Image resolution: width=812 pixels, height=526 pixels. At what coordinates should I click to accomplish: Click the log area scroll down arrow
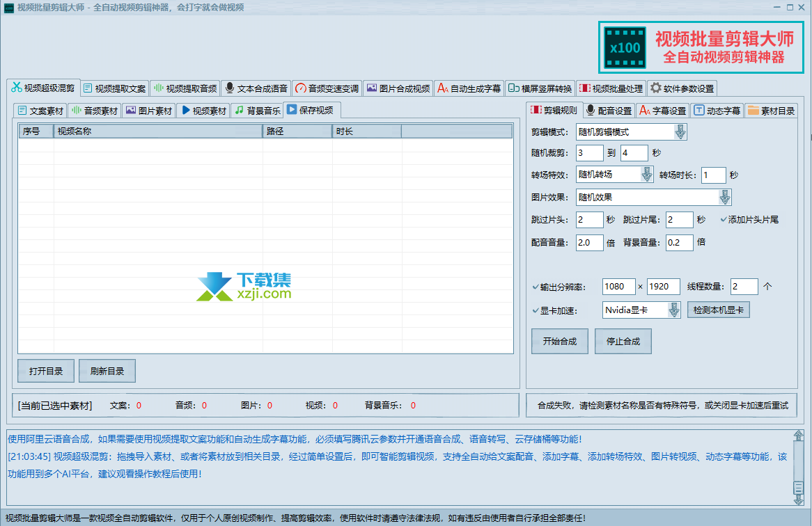click(799, 500)
